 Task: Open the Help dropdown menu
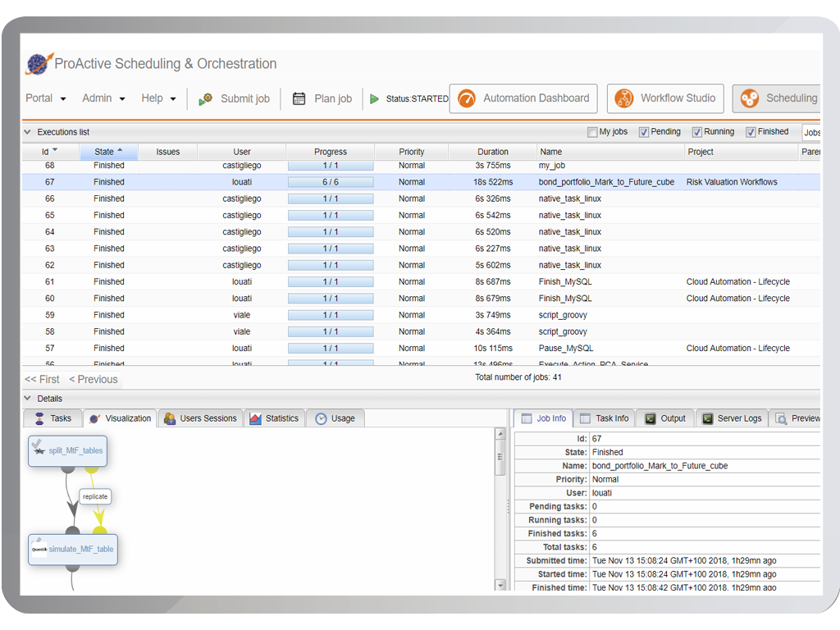pos(158,98)
